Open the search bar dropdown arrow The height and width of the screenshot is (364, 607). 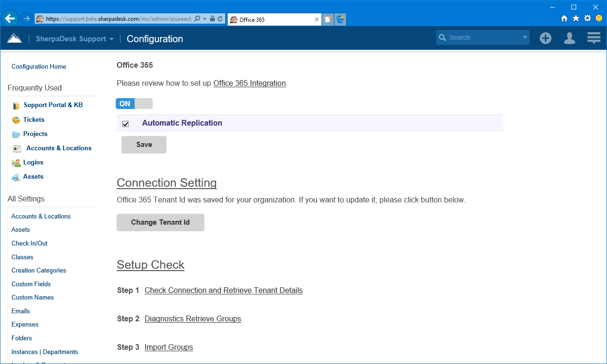[x=524, y=37]
